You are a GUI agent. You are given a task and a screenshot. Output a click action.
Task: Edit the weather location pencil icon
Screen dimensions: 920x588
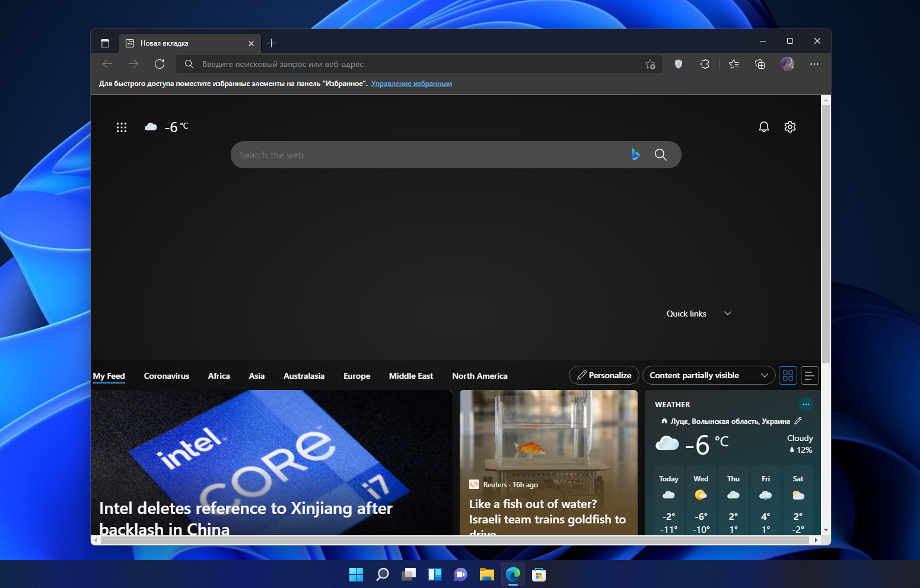798,421
